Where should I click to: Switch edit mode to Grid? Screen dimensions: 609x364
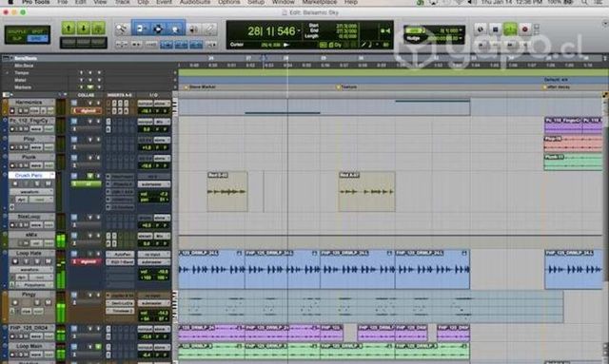coord(38,38)
